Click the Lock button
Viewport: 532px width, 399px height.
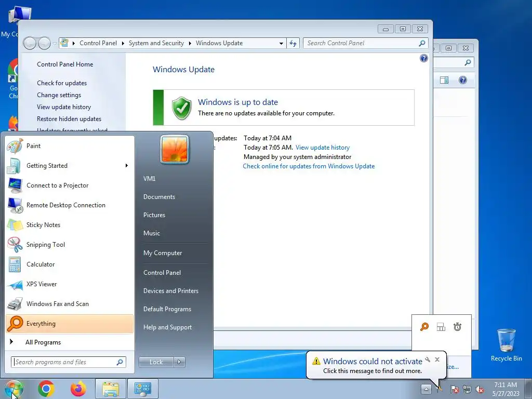tap(156, 362)
